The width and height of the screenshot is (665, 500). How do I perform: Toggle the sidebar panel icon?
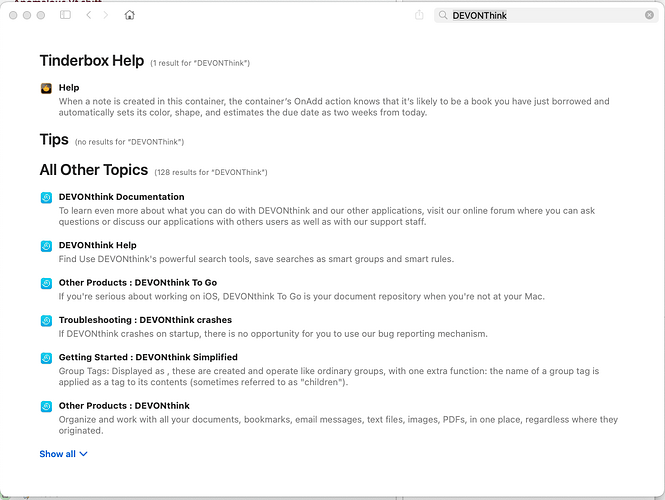pyautogui.click(x=65, y=15)
